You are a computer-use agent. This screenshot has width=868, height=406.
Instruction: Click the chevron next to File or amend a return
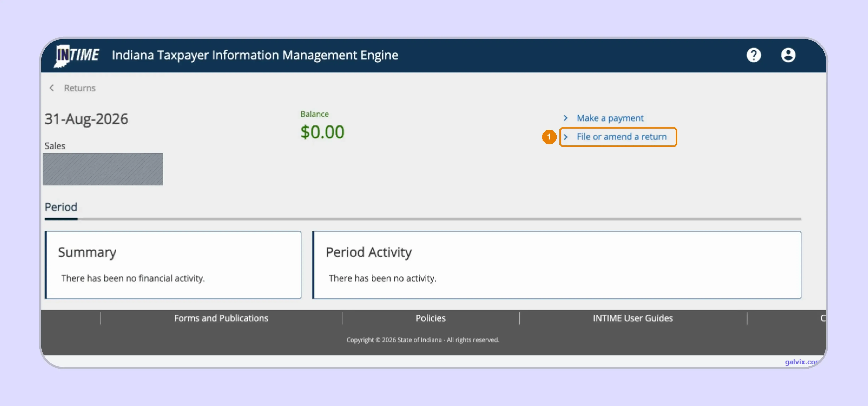coord(566,137)
